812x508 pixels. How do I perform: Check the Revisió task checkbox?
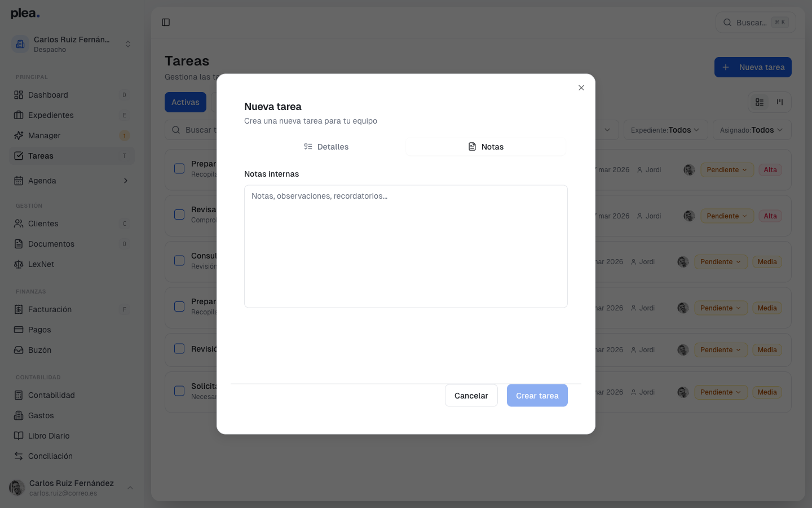pyautogui.click(x=179, y=349)
